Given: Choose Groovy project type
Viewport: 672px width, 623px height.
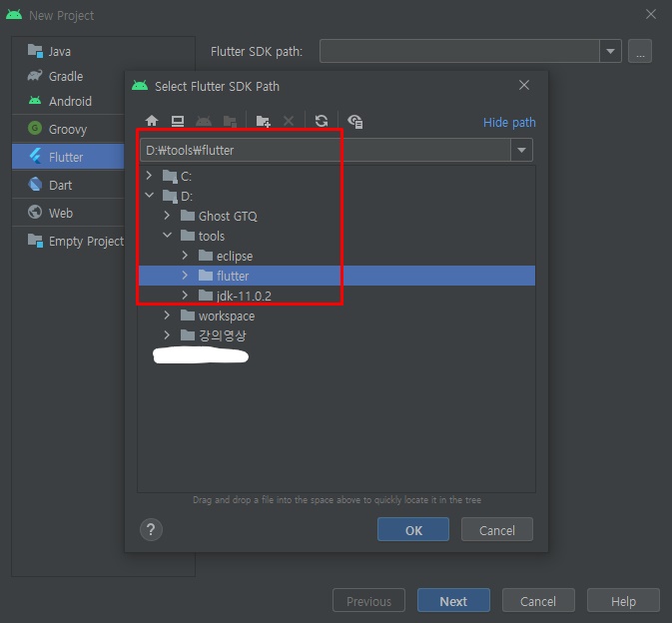Looking at the screenshot, I should pos(69,129).
